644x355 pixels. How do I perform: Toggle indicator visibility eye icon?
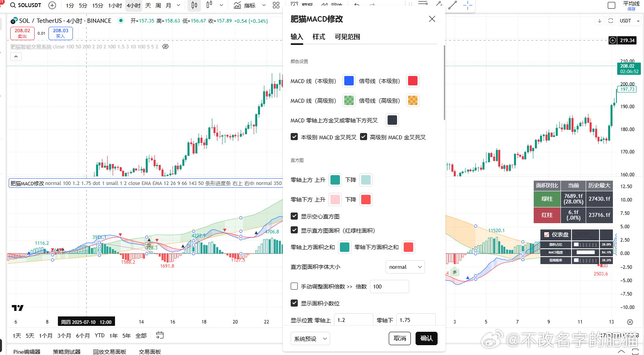click(x=165, y=46)
